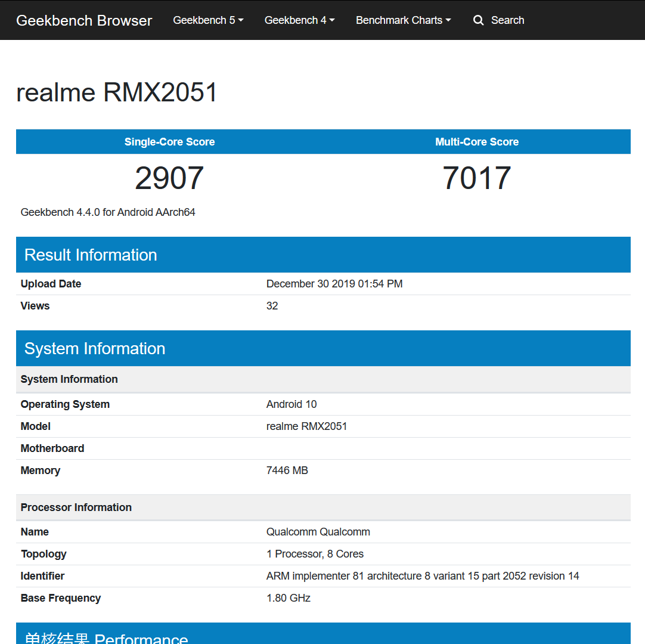645x644 pixels.
Task: Select the realme RMX2051 page title
Action: point(116,92)
